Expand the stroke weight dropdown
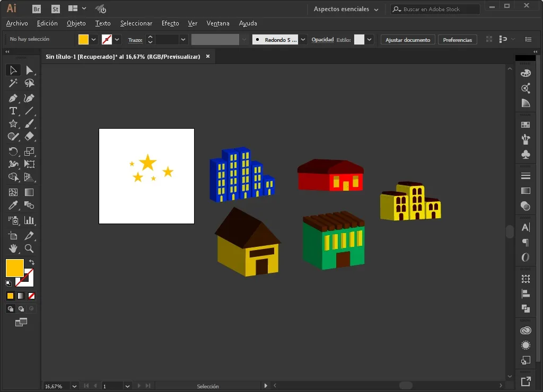Viewport: 543px width, 392px height. 183,39
